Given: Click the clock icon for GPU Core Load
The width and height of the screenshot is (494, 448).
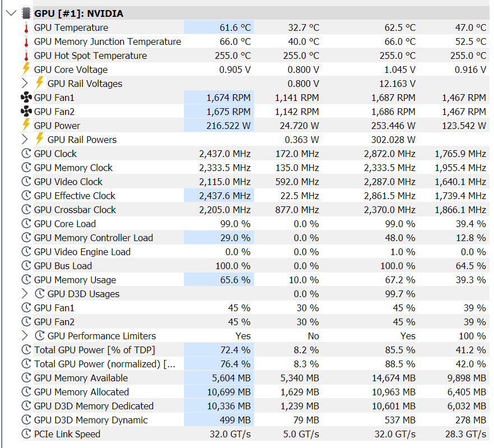Looking at the screenshot, I should 26,224.
